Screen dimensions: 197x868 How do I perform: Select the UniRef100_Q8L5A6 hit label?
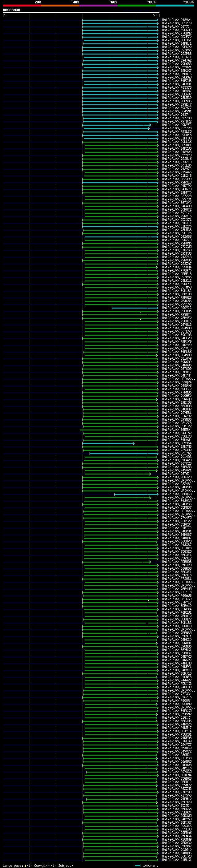[x=177, y=101]
